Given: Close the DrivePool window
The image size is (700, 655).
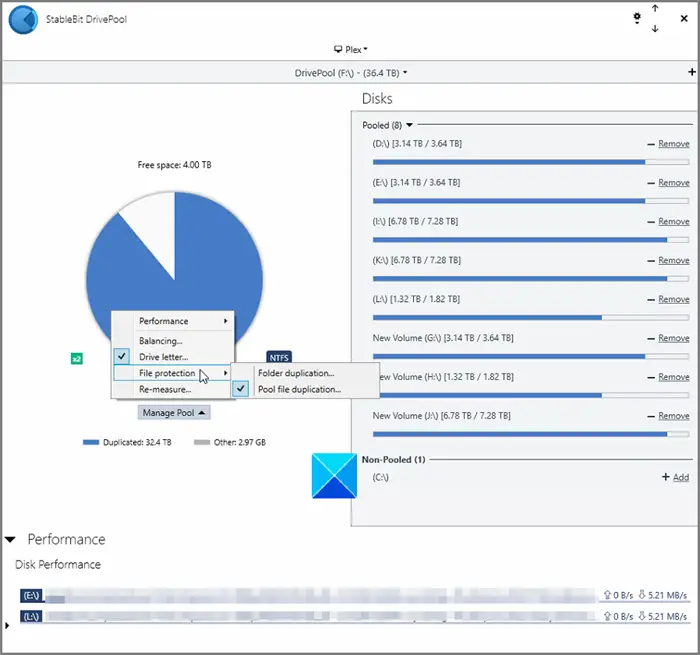Looking at the screenshot, I should click(684, 18).
